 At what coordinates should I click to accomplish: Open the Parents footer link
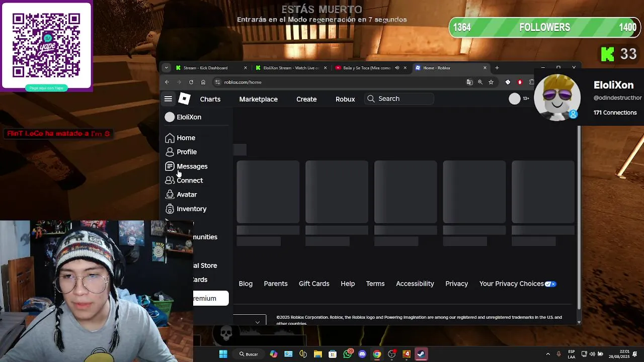pos(276,284)
